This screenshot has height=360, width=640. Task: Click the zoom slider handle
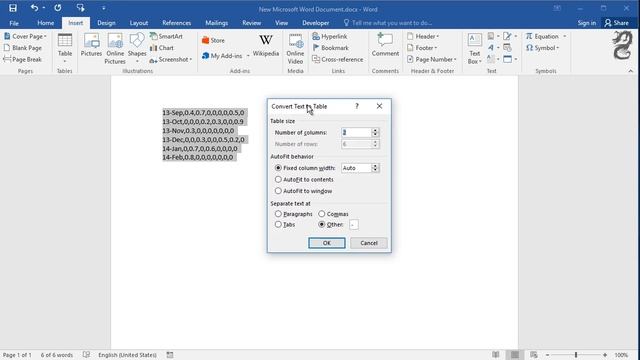click(x=576, y=355)
